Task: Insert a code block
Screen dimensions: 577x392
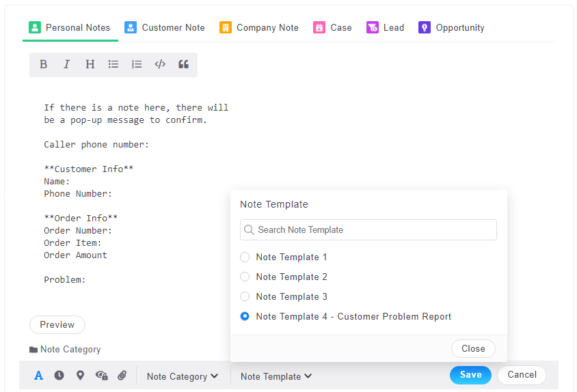Action: [x=160, y=64]
